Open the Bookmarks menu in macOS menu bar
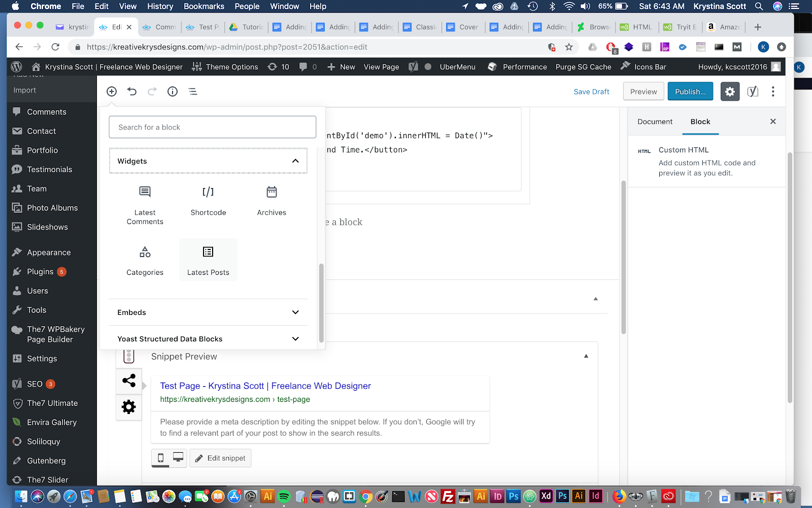Screen dimensions: 812x508 (x=204, y=6)
